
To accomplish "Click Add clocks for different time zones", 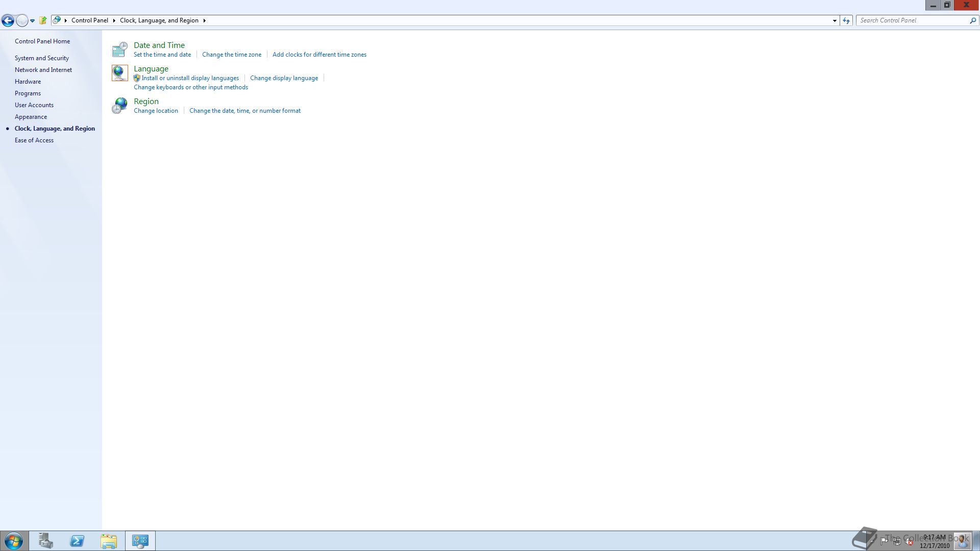I will (x=320, y=55).
